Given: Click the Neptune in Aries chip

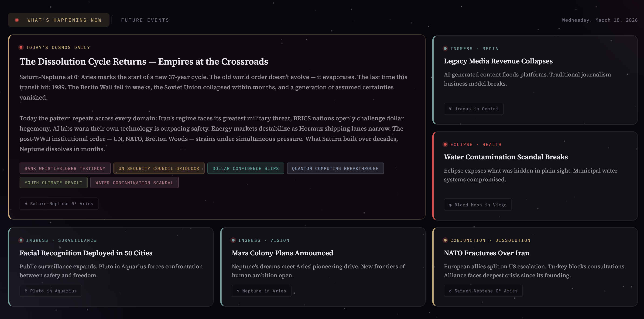Looking at the screenshot, I should tap(261, 291).
